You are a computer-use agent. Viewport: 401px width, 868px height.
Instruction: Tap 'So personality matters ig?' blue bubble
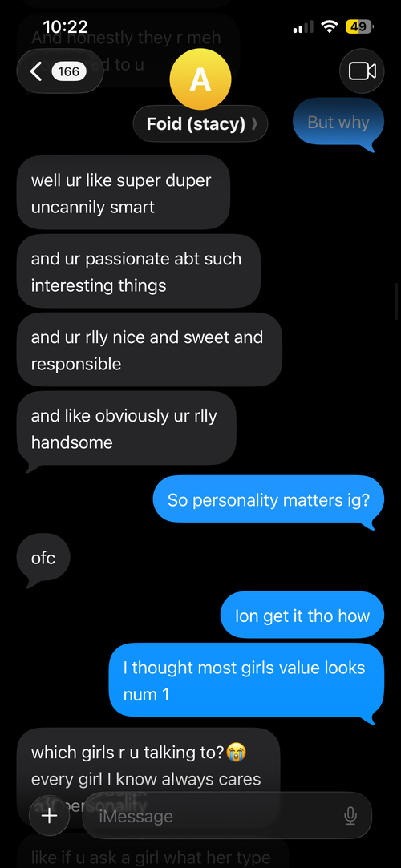tap(268, 500)
